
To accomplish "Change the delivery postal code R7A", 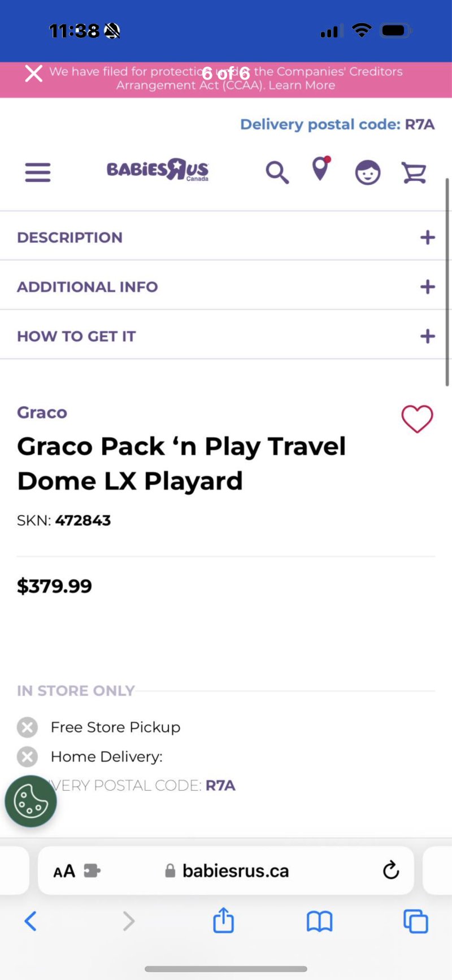I will pyautogui.click(x=337, y=124).
